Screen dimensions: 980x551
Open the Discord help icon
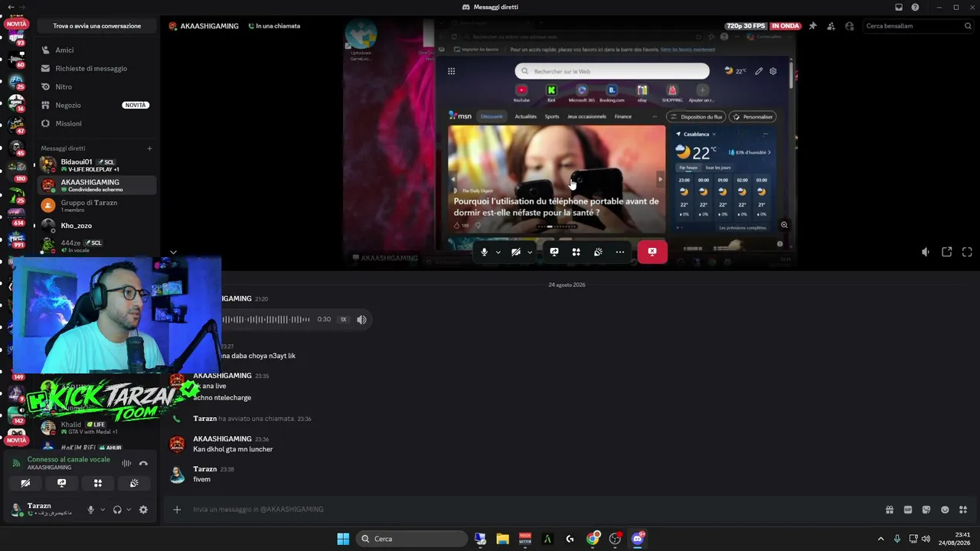tap(915, 7)
